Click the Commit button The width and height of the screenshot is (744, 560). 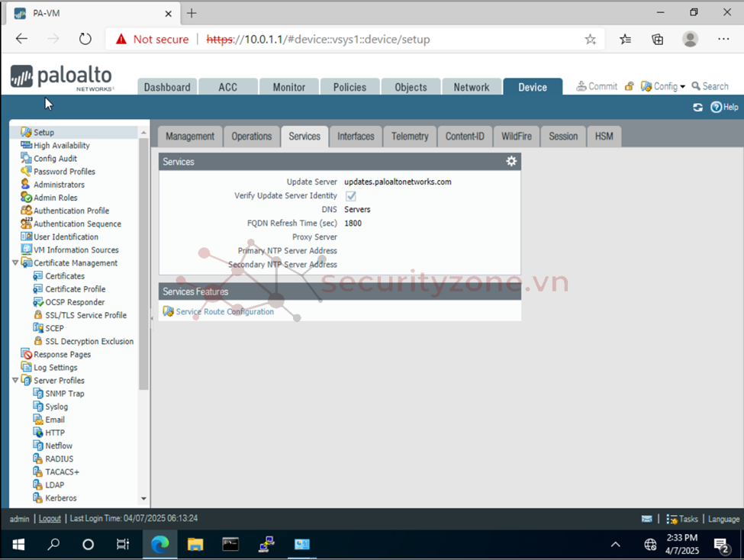[x=597, y=86]
